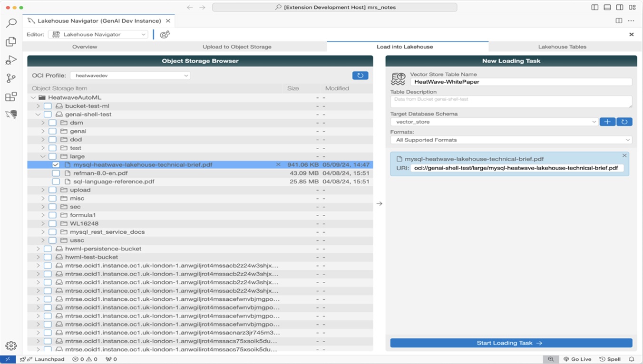Open the Extensions view icon
The width and height of the screenshot is (643, 364).
[11, 97]
